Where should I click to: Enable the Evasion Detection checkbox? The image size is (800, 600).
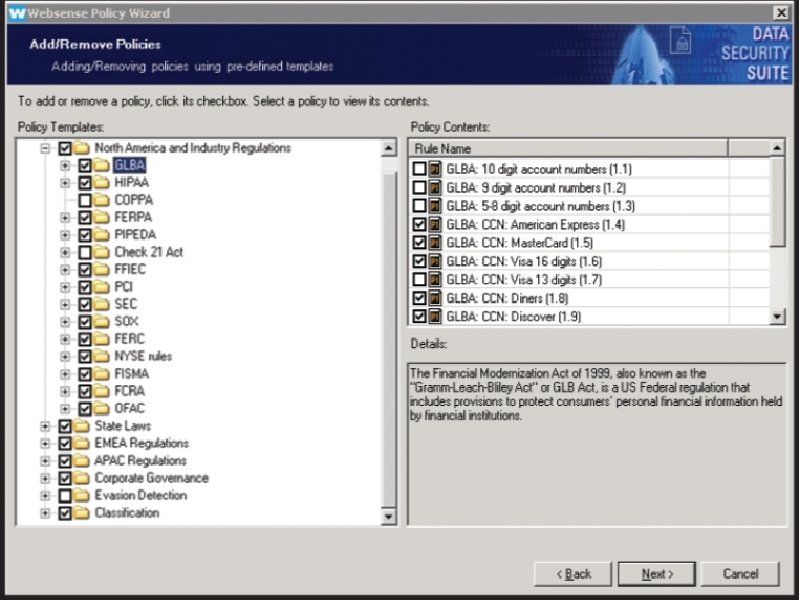point(65,495)
